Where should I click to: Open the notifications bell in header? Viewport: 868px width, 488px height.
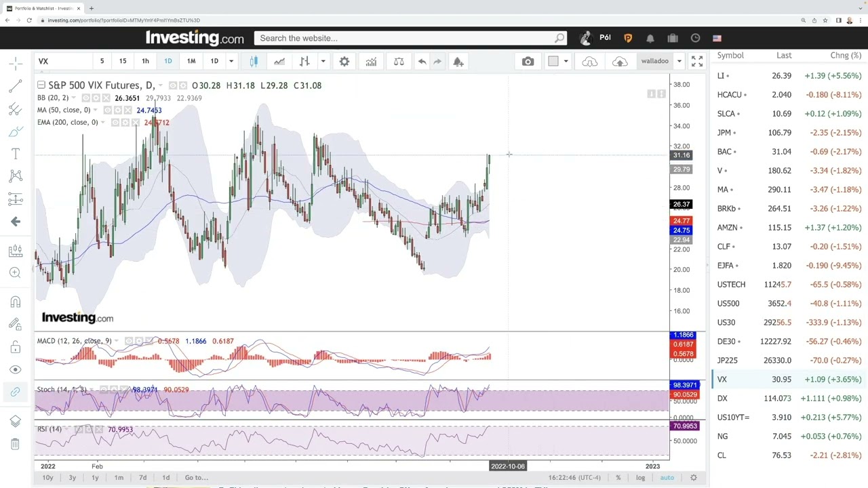[x=650, y=38]
